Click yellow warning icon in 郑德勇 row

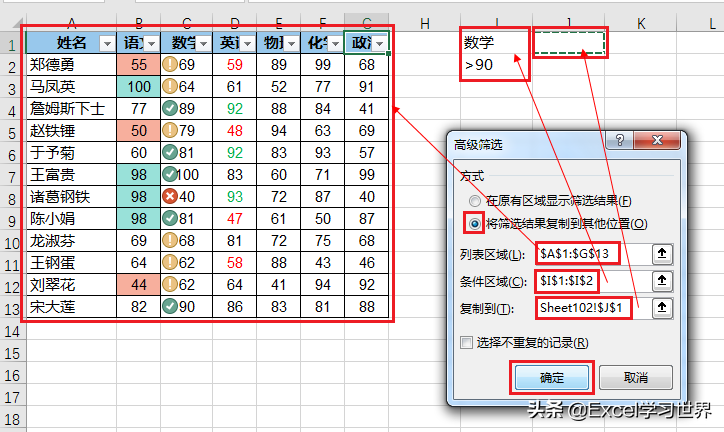170,64
